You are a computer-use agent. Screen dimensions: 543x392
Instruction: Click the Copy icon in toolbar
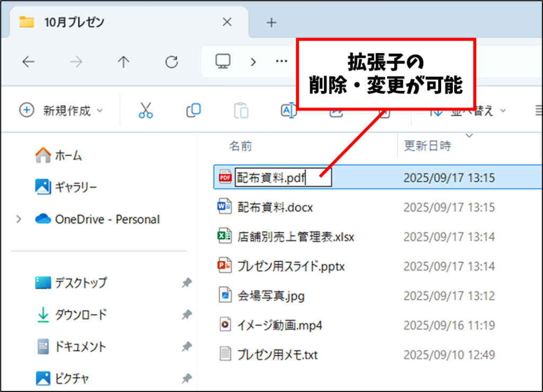click(x=193, y=110)
